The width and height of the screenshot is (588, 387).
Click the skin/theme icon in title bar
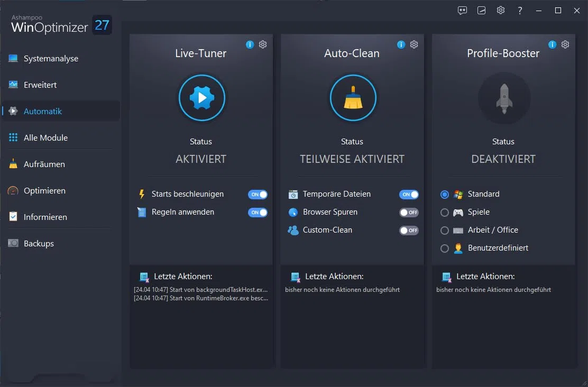482,11
